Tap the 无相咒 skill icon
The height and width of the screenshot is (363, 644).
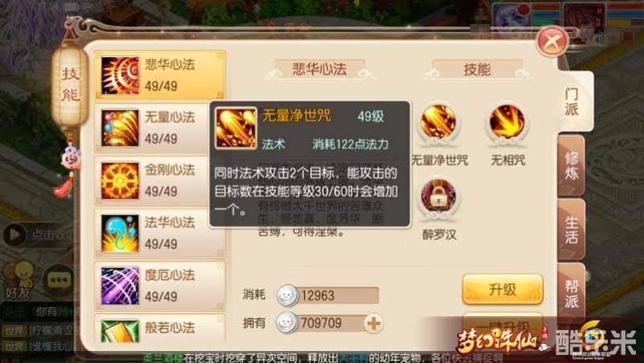tap(507, 123)
